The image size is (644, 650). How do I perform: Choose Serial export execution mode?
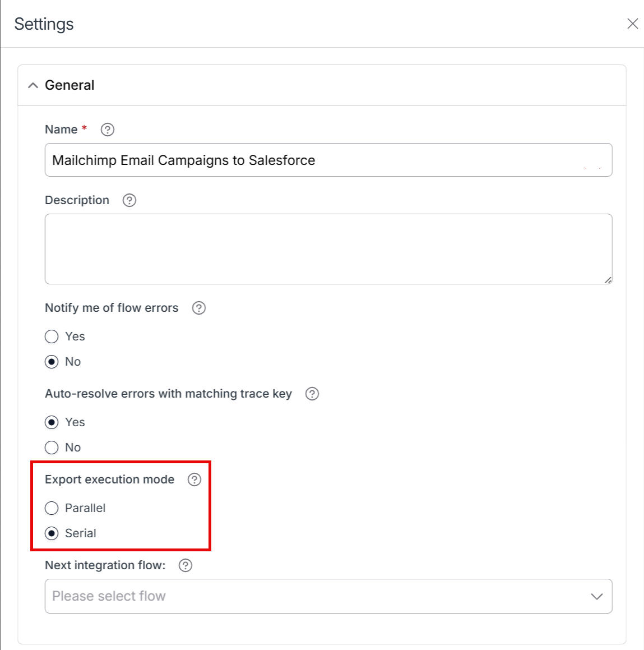[x=52, y=533]
